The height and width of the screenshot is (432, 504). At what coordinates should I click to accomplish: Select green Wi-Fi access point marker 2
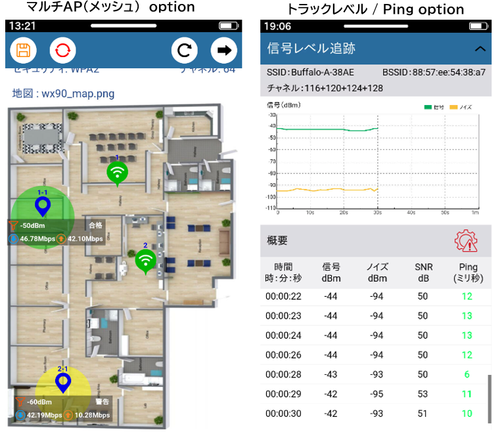pyautogui.click(x=146, y=260)
